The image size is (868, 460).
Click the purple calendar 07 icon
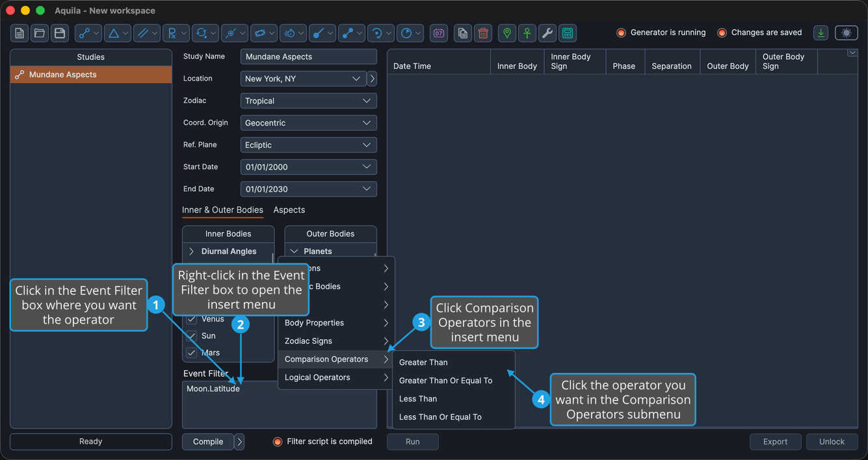coord(439,33)
